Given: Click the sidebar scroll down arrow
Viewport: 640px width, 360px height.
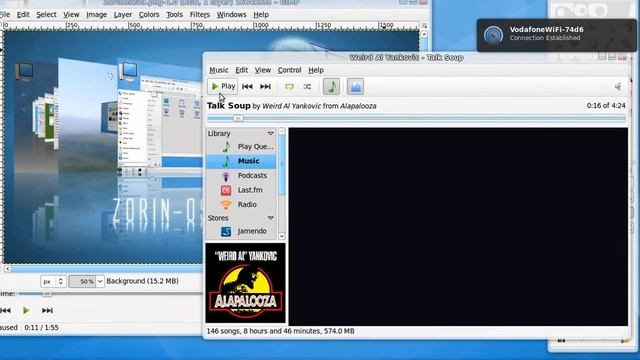Looking at the screenshot, I should click(282, 236).
